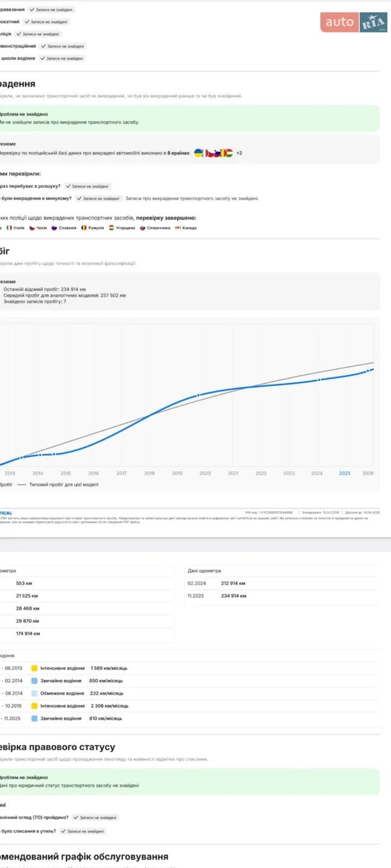Click odometer reading 29 870 км

pos(28,621)
